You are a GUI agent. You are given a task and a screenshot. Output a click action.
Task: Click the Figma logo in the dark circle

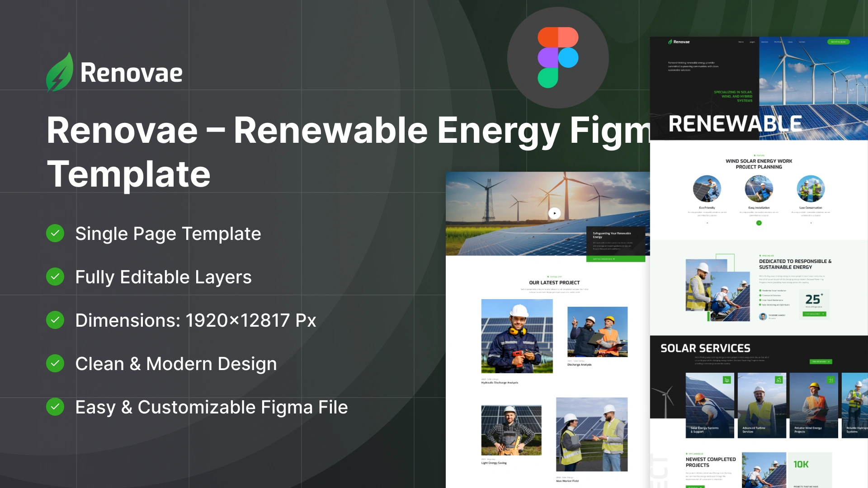tap(558, 57)
